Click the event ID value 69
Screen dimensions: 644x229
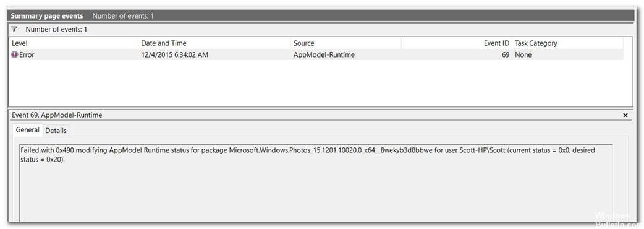pyautogui.click(x=505, y=54)
